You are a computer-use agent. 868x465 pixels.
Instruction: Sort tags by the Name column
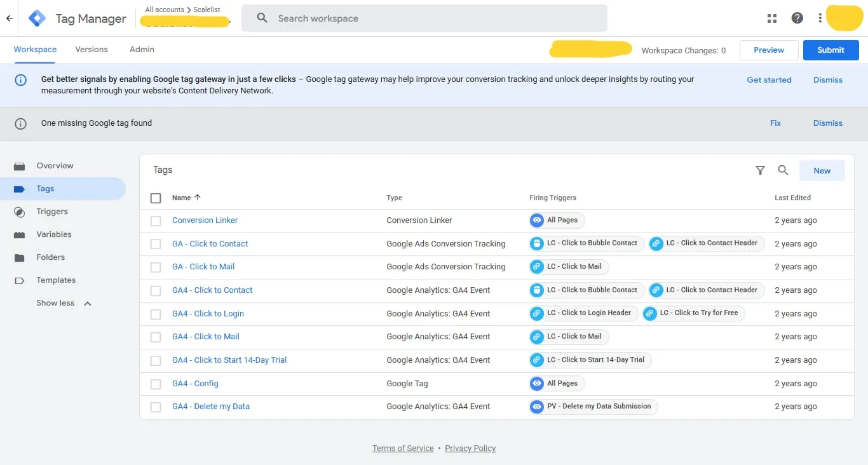point(186,198)
